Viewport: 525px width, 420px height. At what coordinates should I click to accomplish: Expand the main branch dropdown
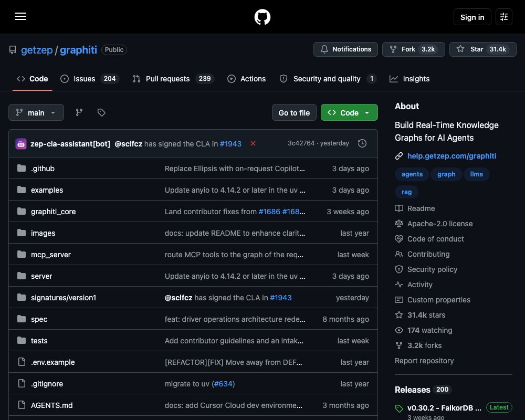[36, 112]
